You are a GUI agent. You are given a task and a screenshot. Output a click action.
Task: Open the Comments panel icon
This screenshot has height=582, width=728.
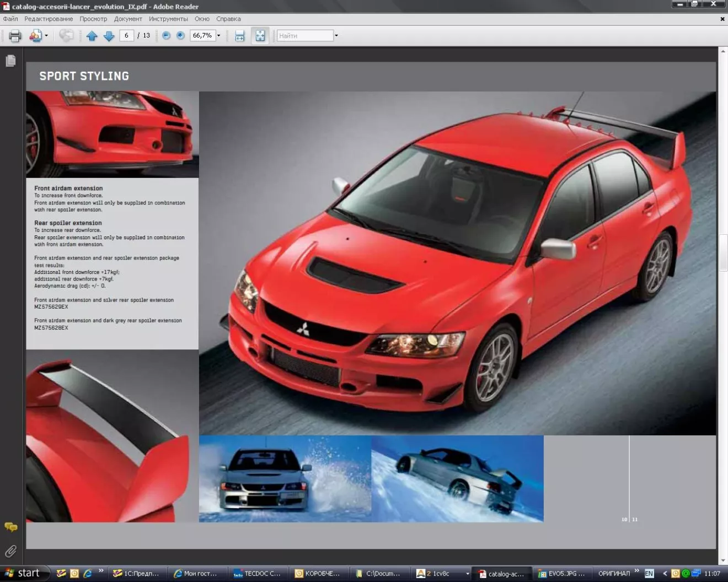pyautogui.click(x=10, y=527)
